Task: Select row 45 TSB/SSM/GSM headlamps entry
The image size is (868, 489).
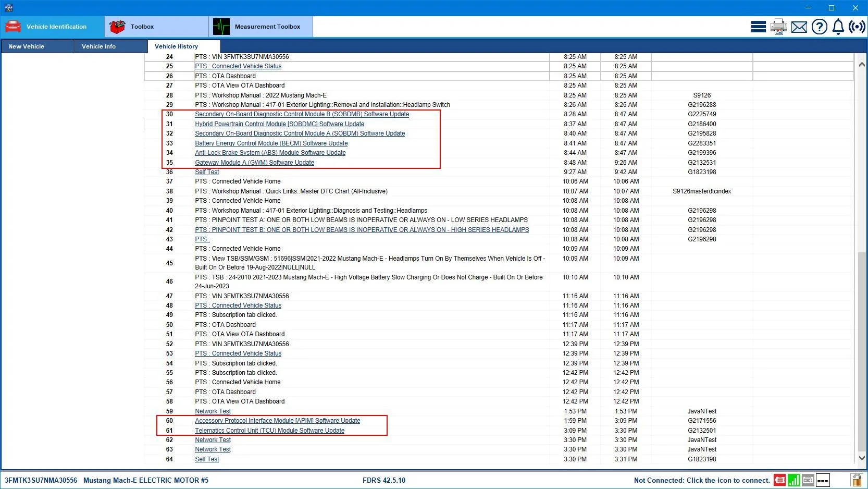Action: 499,263
